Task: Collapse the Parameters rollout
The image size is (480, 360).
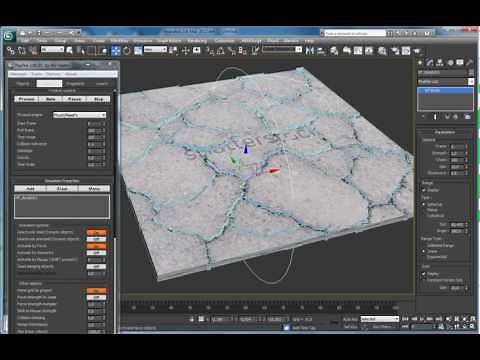Action: pos(445,132)
